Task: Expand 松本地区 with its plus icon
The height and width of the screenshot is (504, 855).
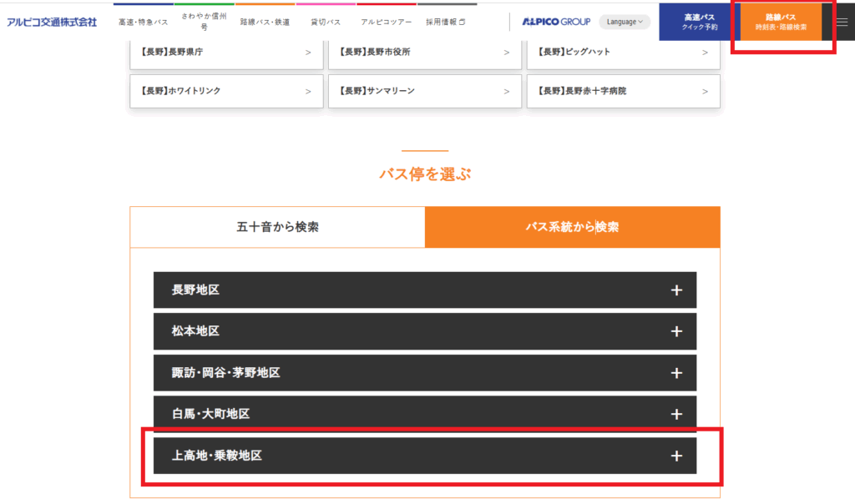Action: click(676, 331)
